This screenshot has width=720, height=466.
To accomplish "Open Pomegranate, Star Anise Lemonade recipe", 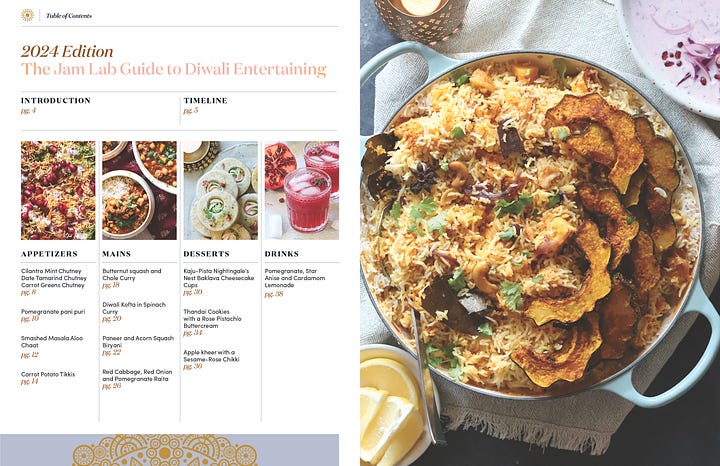I will pos(295,281).
